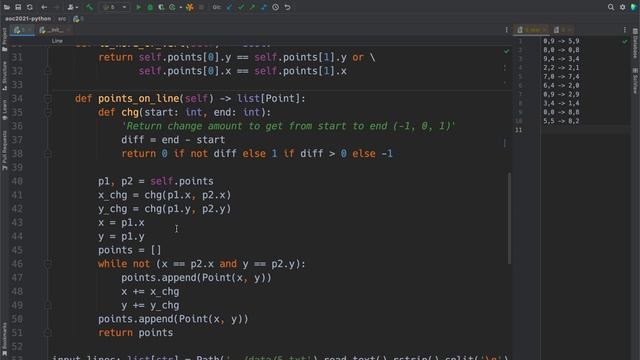This screenshot has height=360, width=640.
Task: Collapse while loop fold marker at line 46
Action: click(48, 264)
